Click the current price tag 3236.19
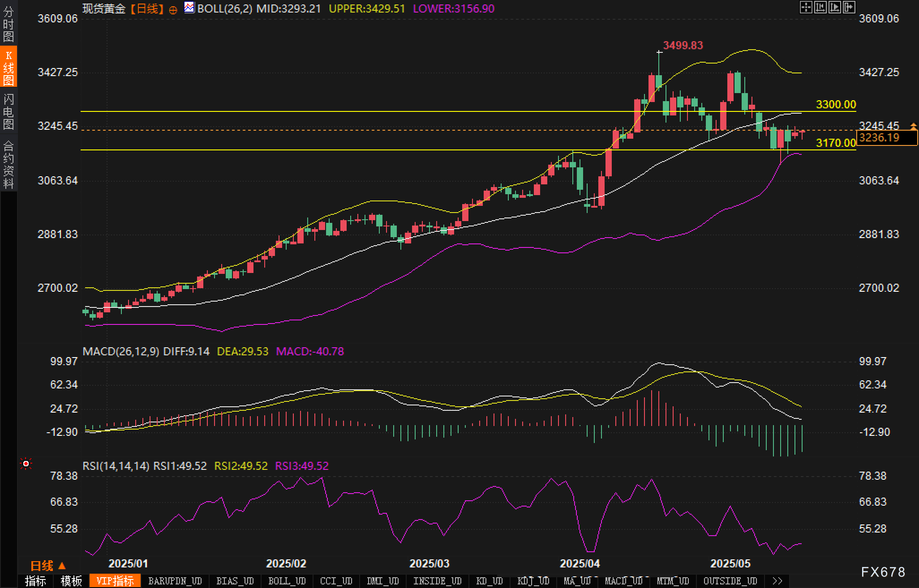Viewport: 919px width, 588px height. point(886,138)
